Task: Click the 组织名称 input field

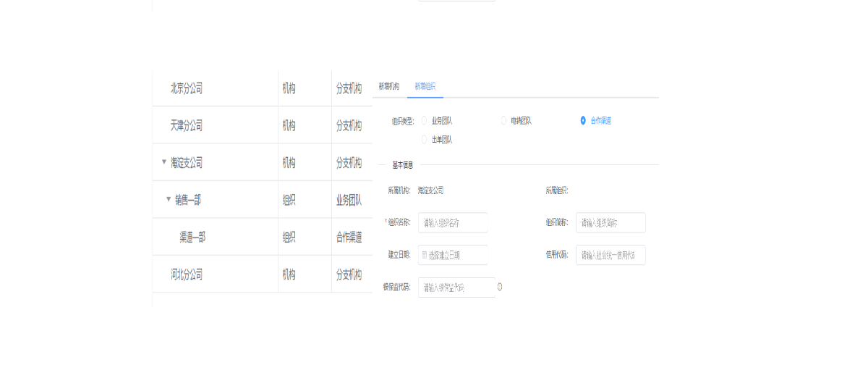Action: 453,222
